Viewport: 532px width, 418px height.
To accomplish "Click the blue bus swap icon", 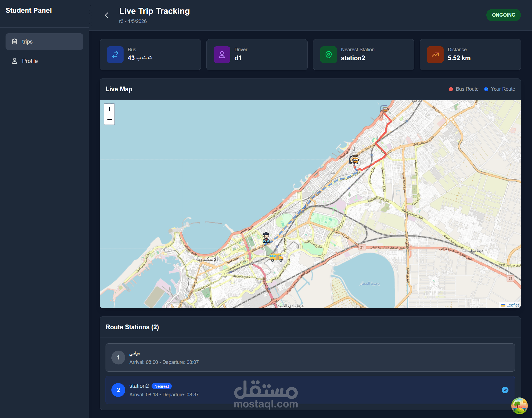I will (x=115, y=55).
